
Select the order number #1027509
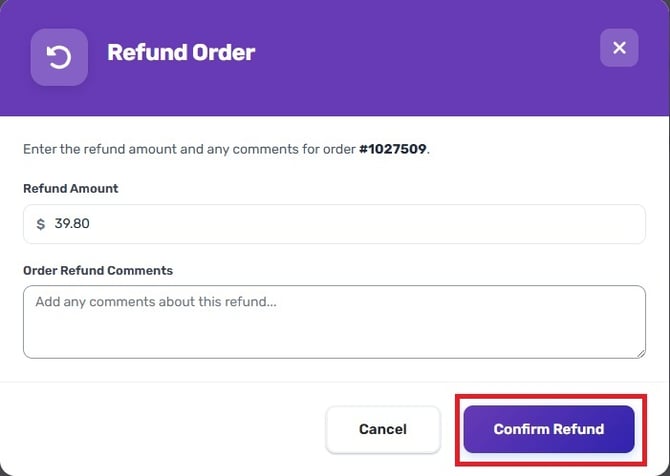393,149
